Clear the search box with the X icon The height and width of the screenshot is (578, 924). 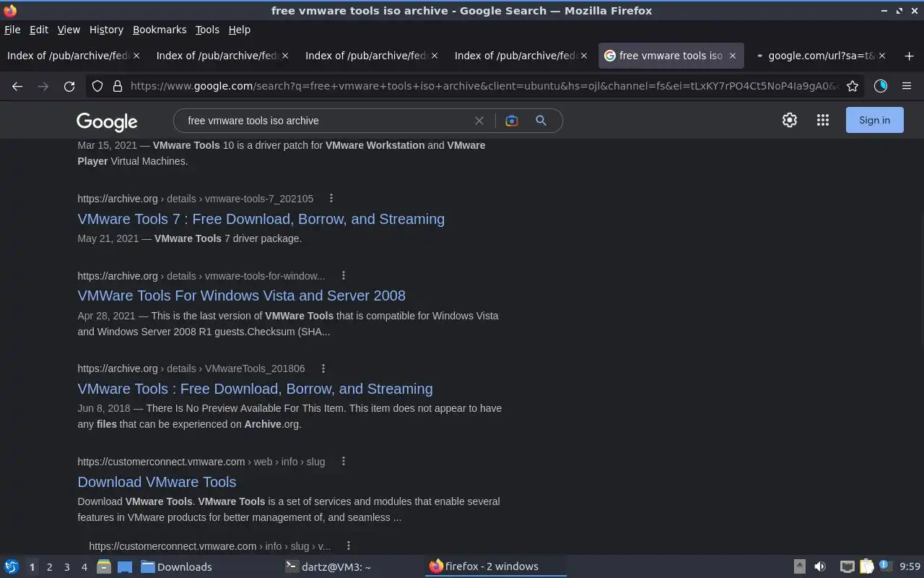(x=479, y=121)
